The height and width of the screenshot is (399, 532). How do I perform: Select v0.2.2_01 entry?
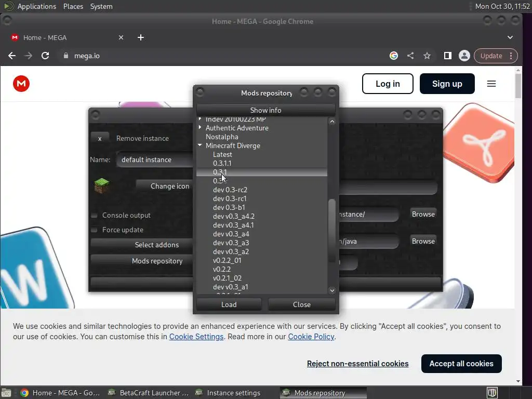(228, 260)
